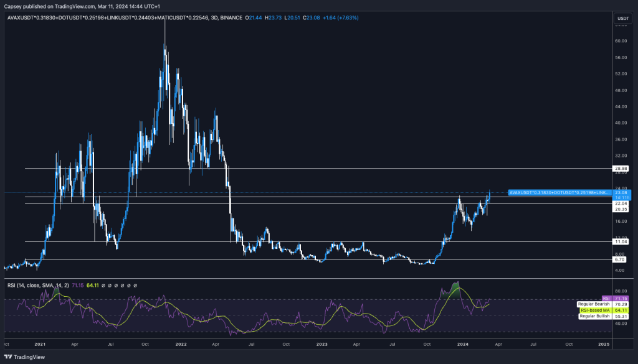Click the 2021 label on time axis
The height and width of the screenshot is (364, 638).
40,344
